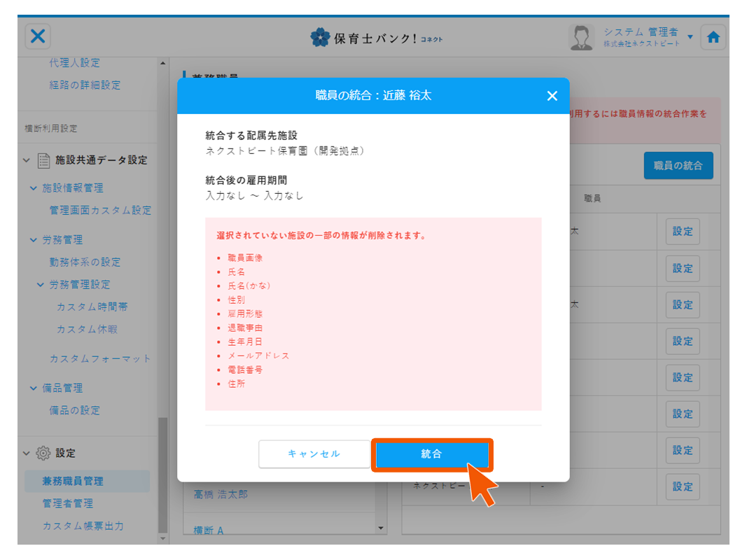Click the X close icon at top-left

click(38, 36)
